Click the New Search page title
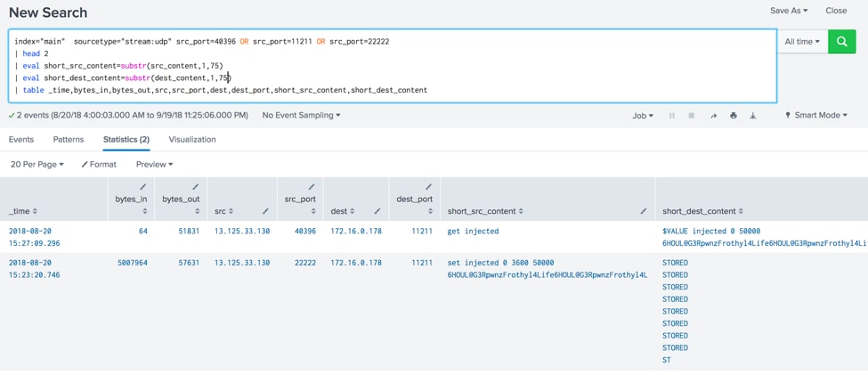Screen dimensions: 868x375 pyautogui.click(x=48, y=12)
